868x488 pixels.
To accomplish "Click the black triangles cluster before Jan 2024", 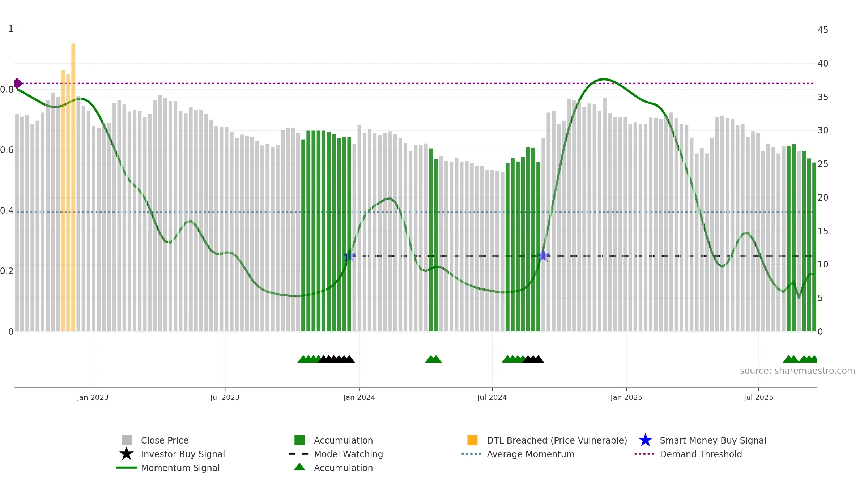I will (x=336, y=359).
